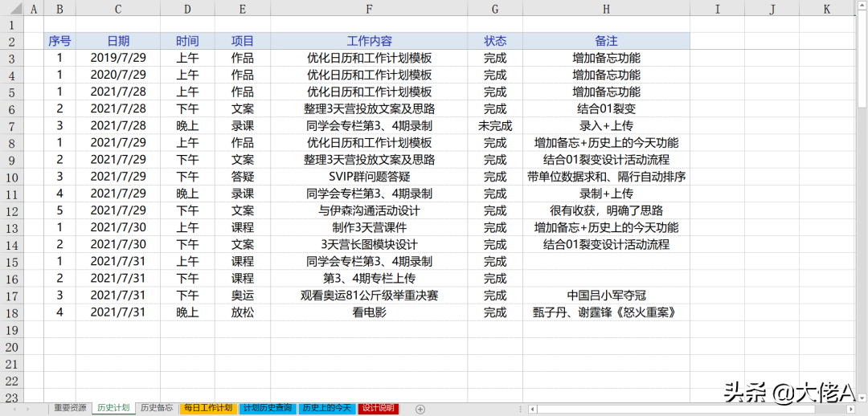Open the 历史上的今天 sheet tab

coord(328,408)
